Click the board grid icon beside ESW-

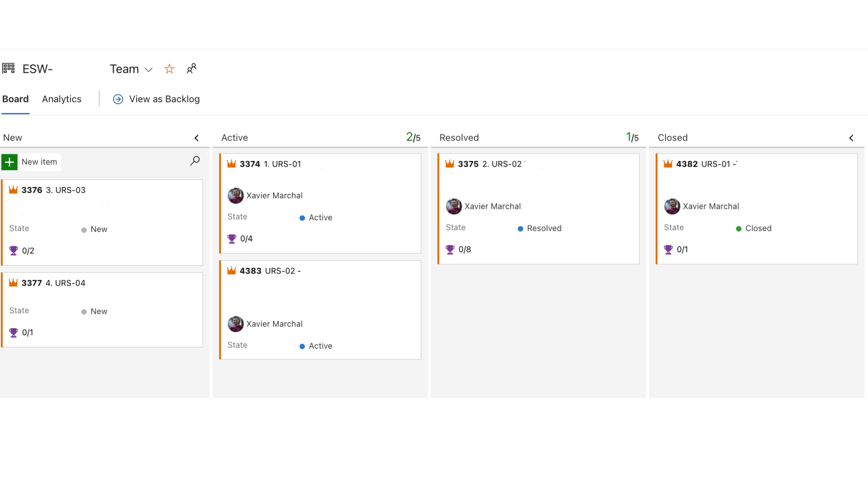tap(9, 68)
